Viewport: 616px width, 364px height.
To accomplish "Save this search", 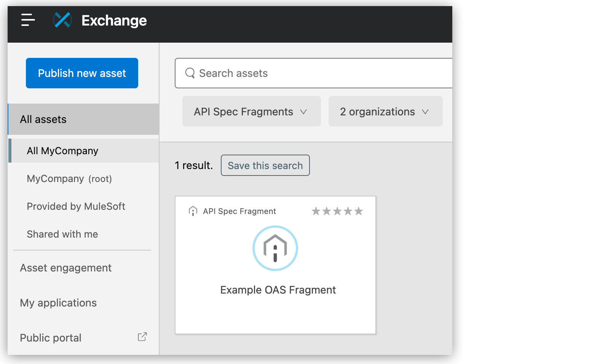I will 265,165.
